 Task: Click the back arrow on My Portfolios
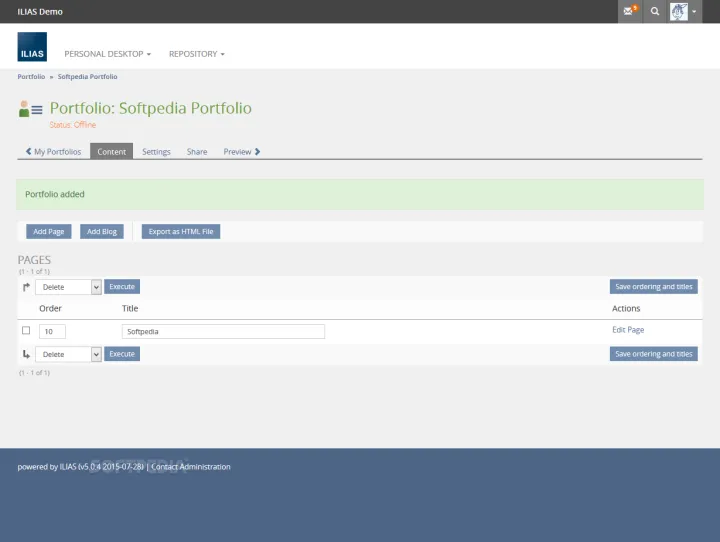pyautogui.click(x=28, y=152)
